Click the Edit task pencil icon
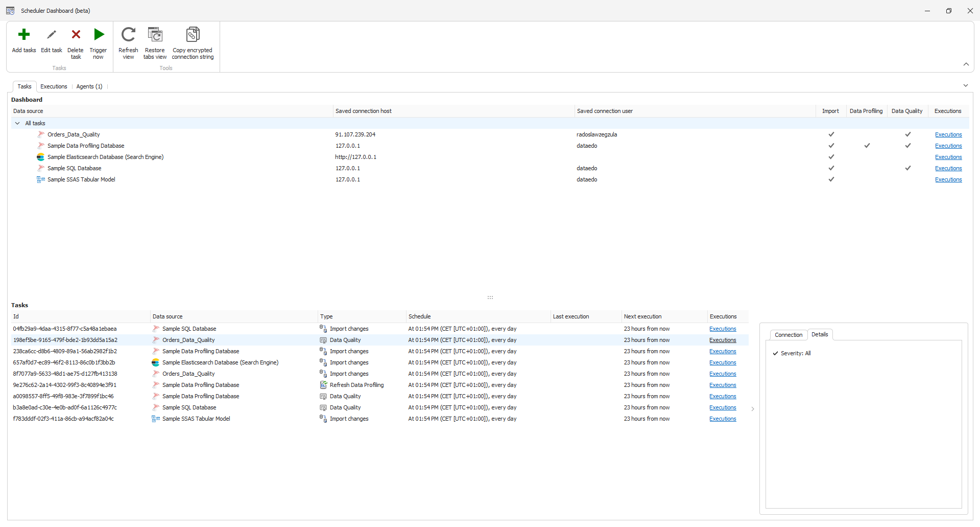980x527 pixels. tap(52, 34)
